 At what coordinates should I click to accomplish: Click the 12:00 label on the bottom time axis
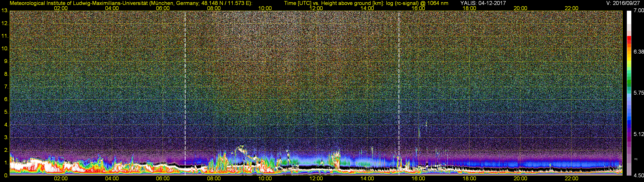click(x=316, y=179)
